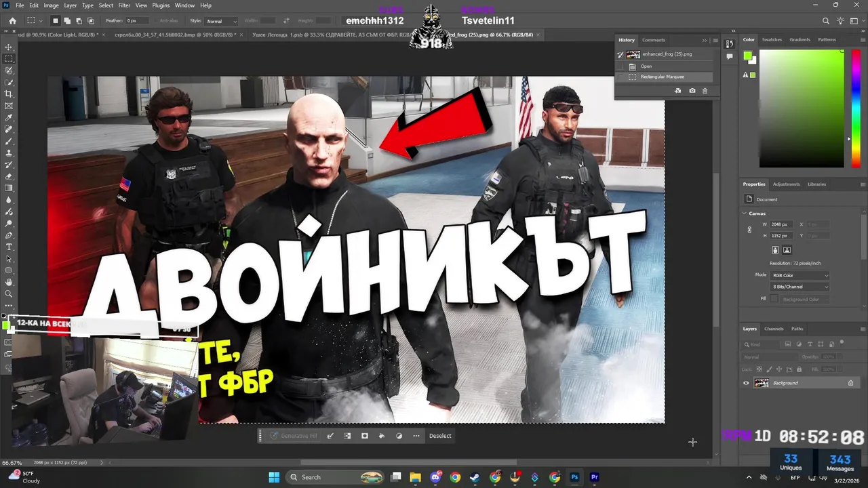Screen dimensions: 868x488
Task: Switch to the Swatches tab
Action: pos(772,40)
